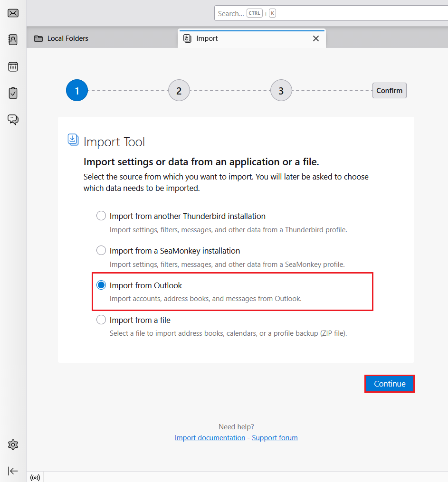Image resolution: width=448 pixels, height=482 pixels.
Task: Open the Calendar icon in sidebar
Action: tap(13, 66)
